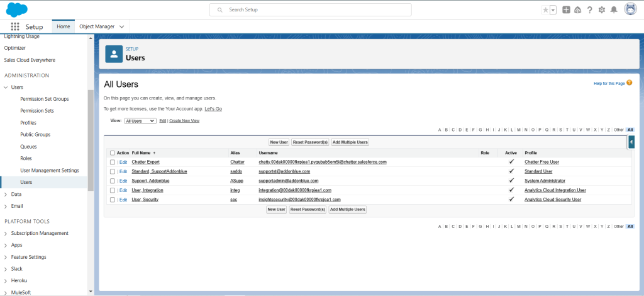
Task: Expand the Apps section
Action: point(5,246)
